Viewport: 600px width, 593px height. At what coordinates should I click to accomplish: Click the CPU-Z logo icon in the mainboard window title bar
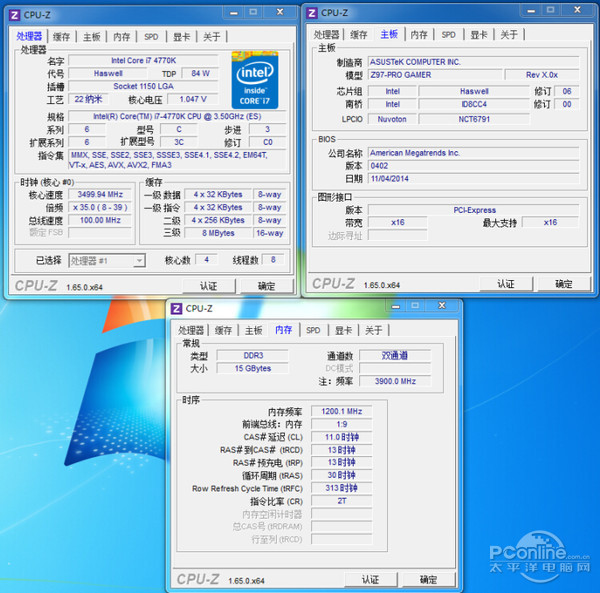[x=312, y=13]
